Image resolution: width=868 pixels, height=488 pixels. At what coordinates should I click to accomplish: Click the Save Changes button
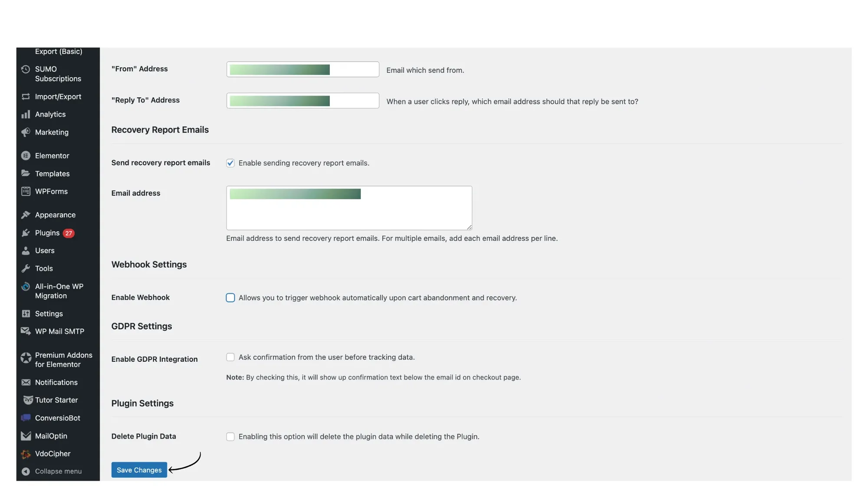pyautogui.click(x=139, y=470)
